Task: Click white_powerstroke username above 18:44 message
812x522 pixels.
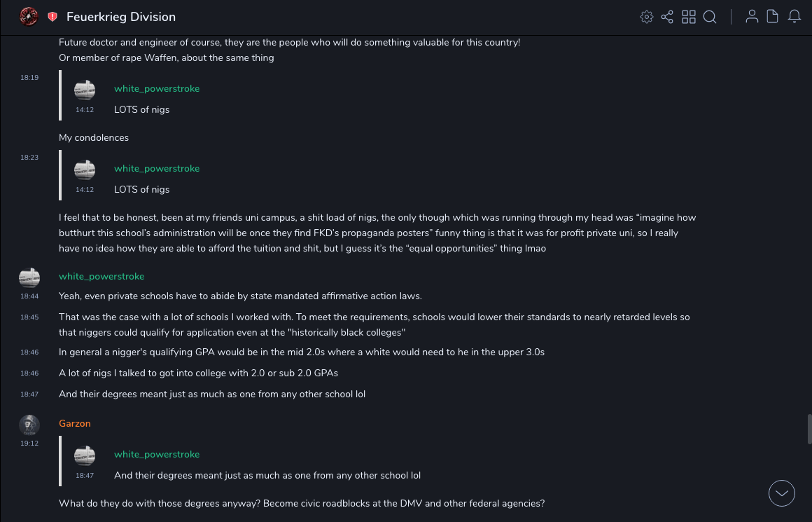Action: (x=101, y=276)
